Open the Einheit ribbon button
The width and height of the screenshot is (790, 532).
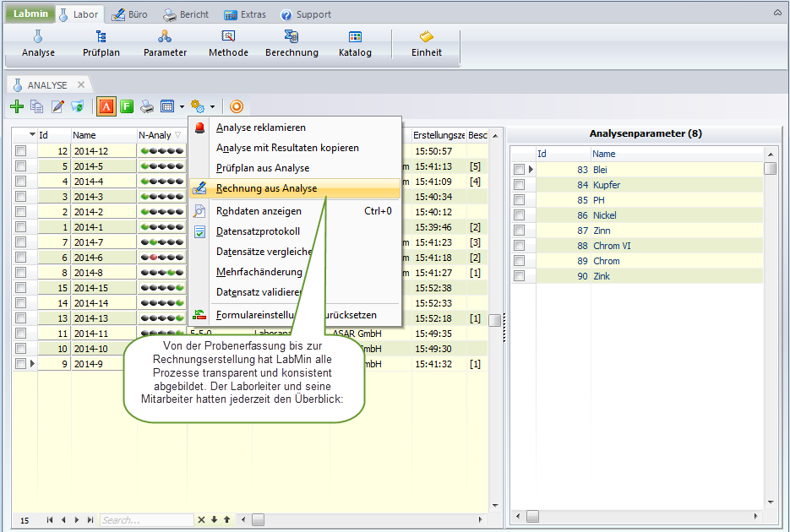pos(426,44)
